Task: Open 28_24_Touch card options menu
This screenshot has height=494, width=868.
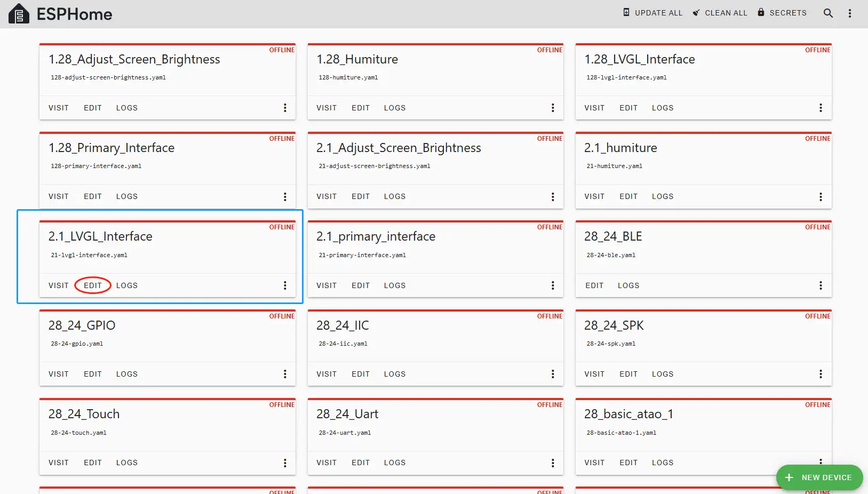Action: (285, 463)
